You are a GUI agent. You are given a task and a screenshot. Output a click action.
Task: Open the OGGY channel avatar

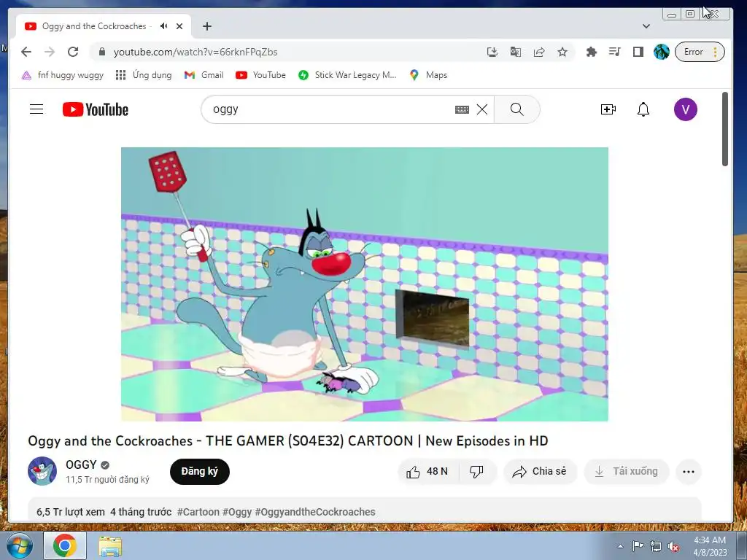(x=42, y=471)
